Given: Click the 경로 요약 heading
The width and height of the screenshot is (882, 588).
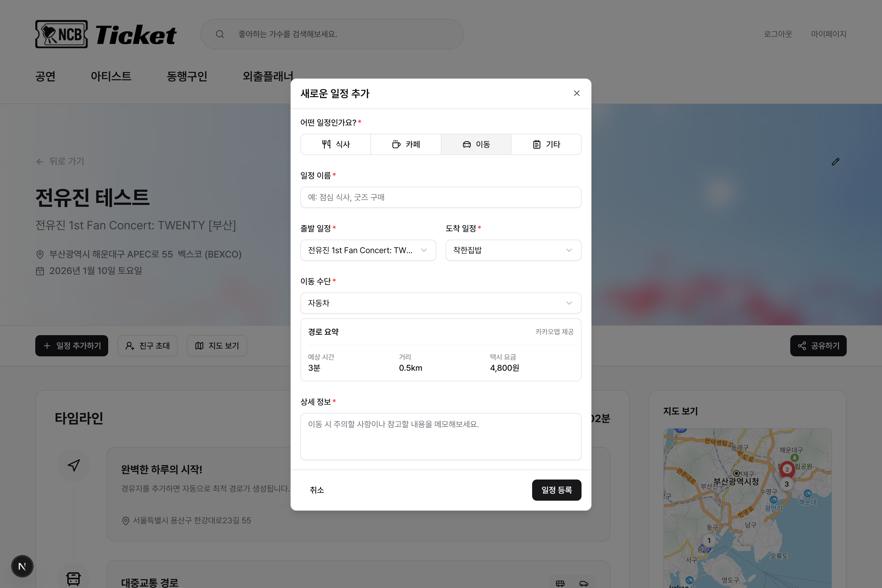Looking at the screenshot, I should 323,332.
